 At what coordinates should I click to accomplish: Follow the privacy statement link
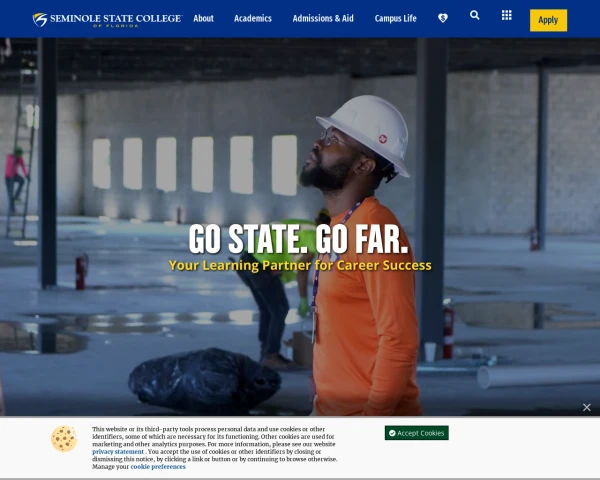click(118, 452)
